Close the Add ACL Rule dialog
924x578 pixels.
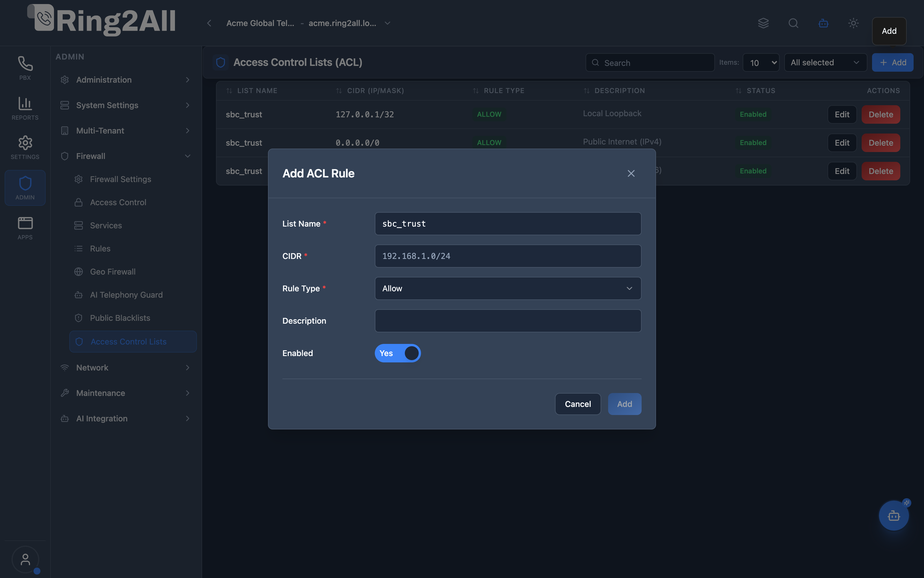[x=631, y=174]
